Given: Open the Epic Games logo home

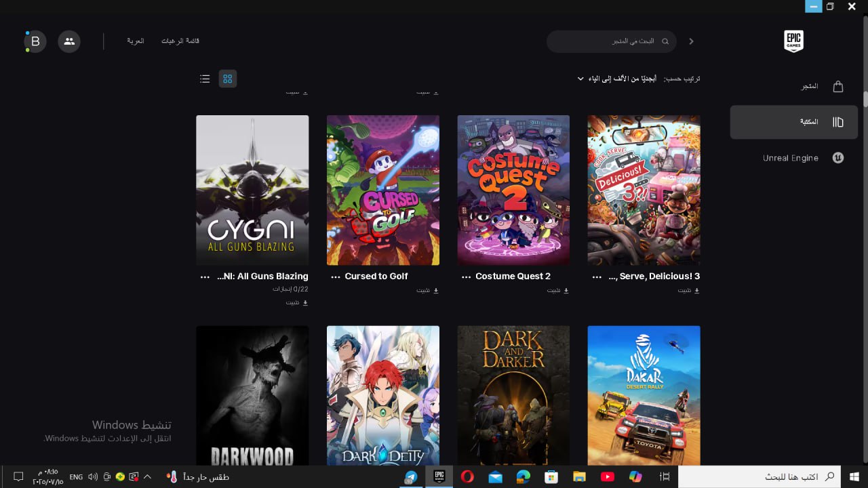Looking at the screenshot, I should (x=793, y=41).
